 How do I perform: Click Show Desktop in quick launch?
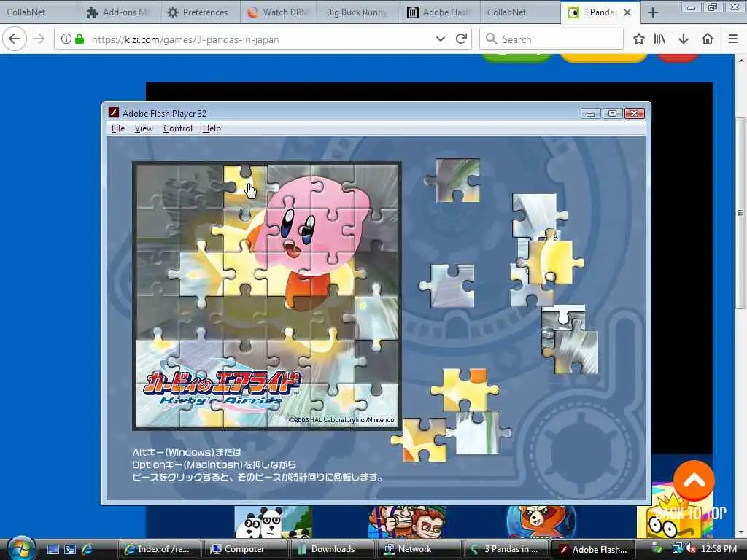[53, 549]
